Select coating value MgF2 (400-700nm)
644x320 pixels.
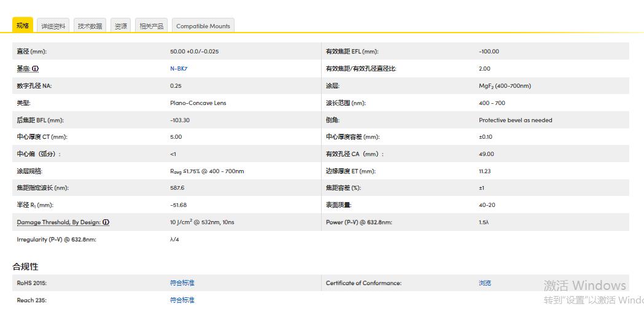[505, 86]
